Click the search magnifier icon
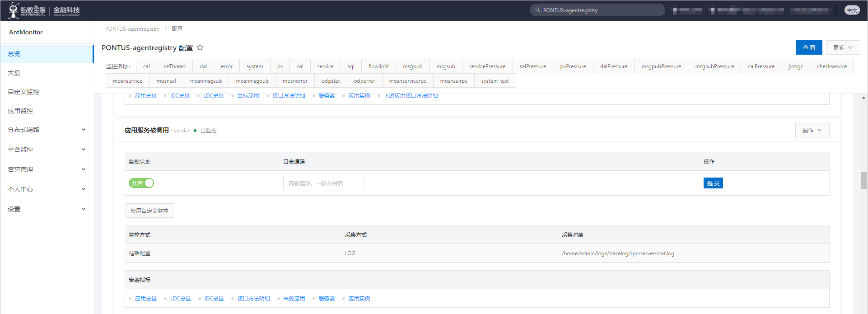Image resolution: width=868 pixels, height=314 pixels. coord(537,10)
